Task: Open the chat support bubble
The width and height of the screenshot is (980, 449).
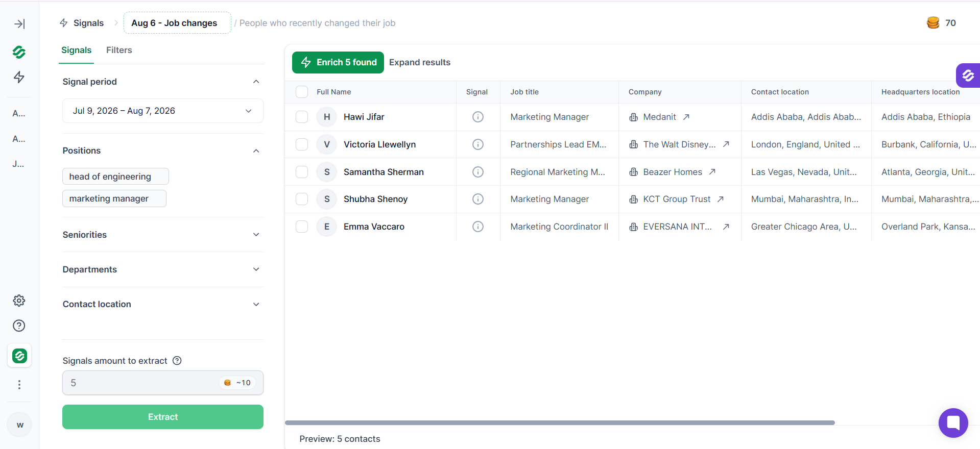Action: 953,422
